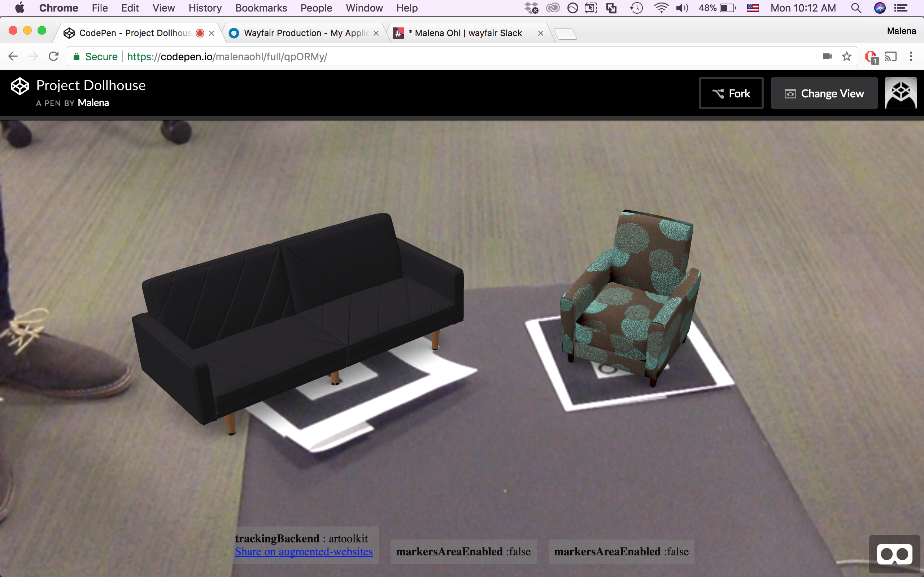Image resolution: width=924 pixels, height=577 pixels.
Task: Reload the CodePen page
Action: [x=53, y=57]
